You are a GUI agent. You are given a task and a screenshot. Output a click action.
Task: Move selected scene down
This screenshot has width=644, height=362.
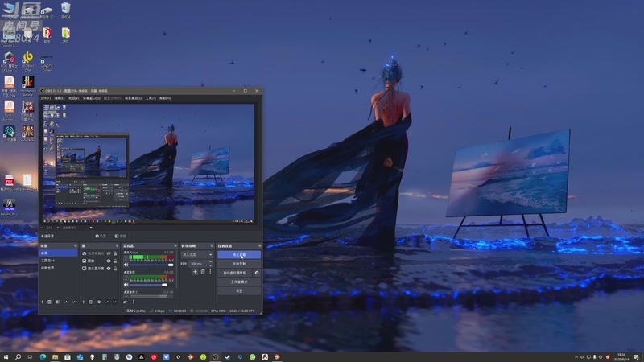coord(73,302)
